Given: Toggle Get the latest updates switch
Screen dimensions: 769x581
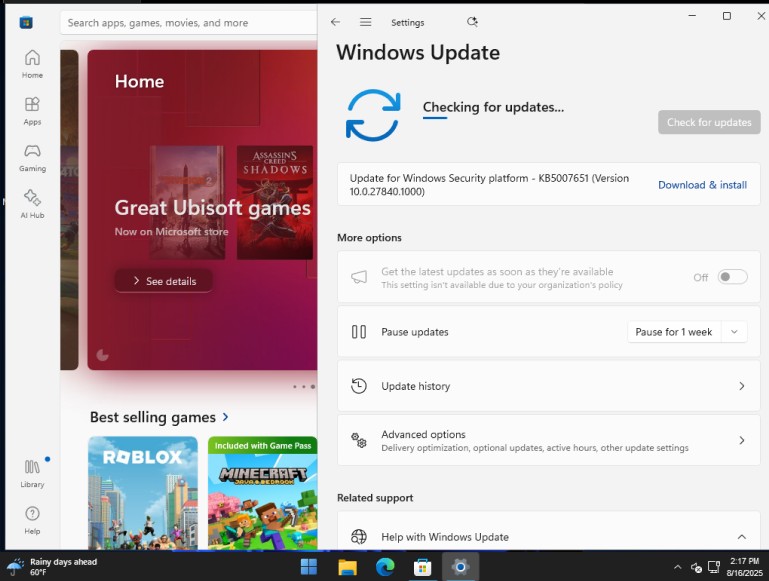Looking at the screenshot, I should pos(732,277).
